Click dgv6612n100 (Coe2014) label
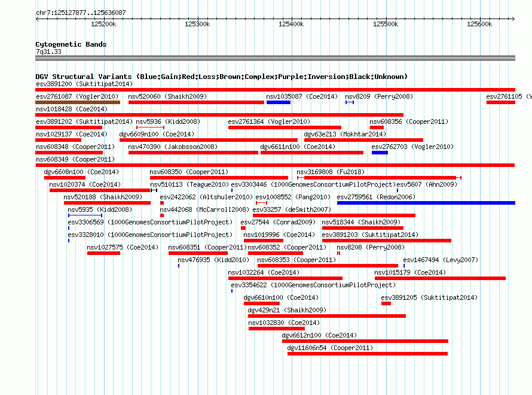 point(319,335)
